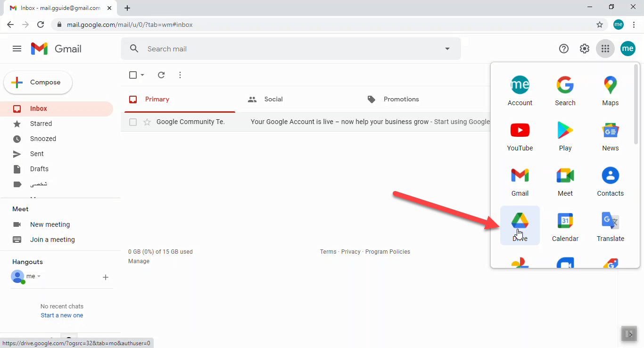This screenshot has width=644, height=348.
Task: Click the Compose button
Action: tap(38, 82)
